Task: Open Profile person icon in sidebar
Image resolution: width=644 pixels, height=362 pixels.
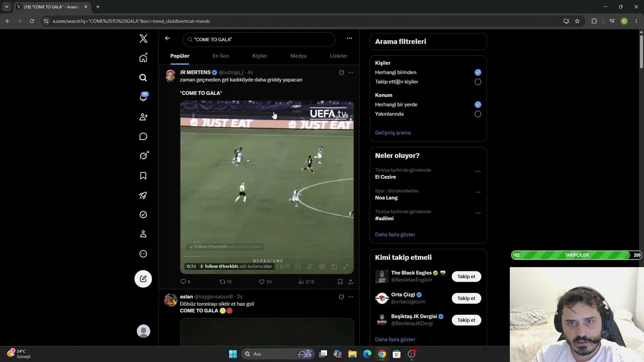Action: (143, 234)
